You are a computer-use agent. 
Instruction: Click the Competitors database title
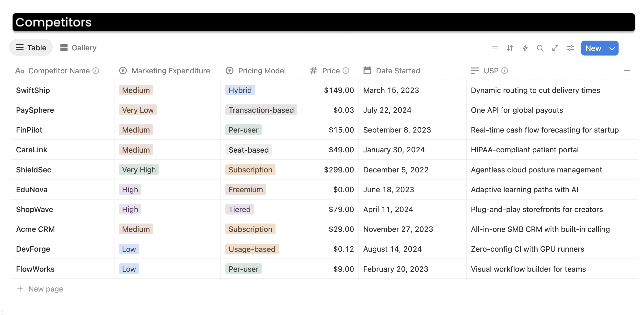click(53, 22)
